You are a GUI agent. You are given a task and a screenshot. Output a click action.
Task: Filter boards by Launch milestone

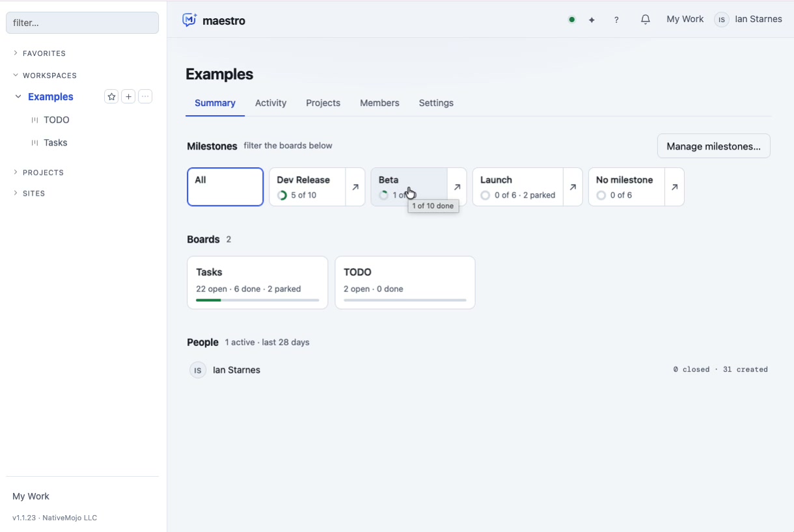point(517,187)
